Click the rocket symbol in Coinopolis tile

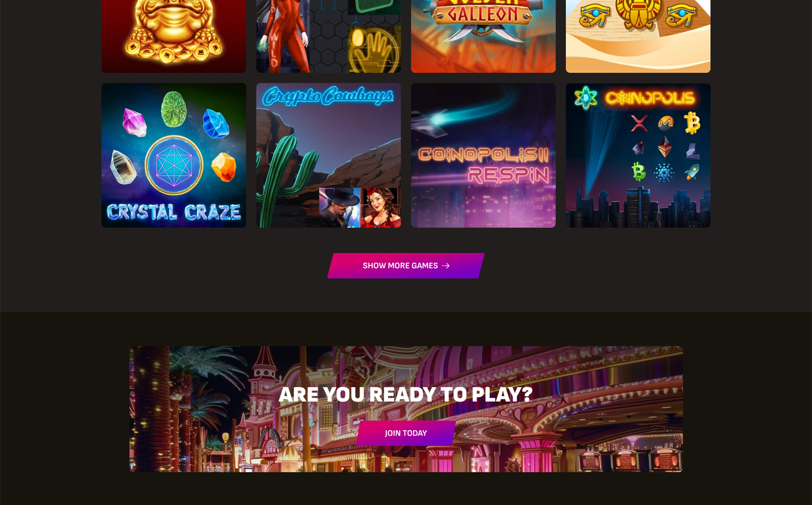pos(692,172)
